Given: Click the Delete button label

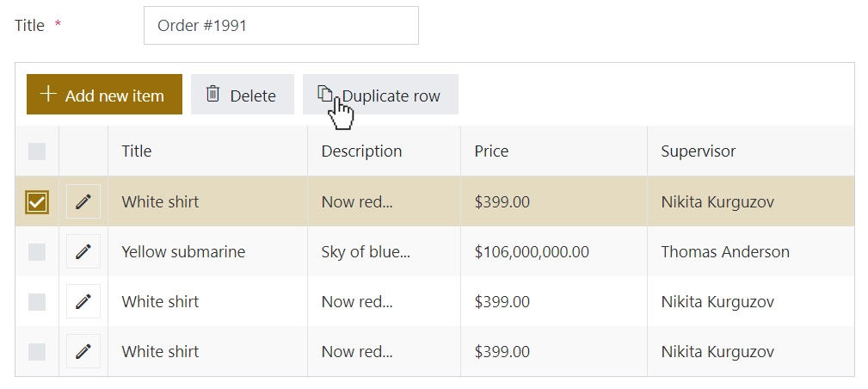Looking at the screenshot, I should [x=253, y=96].
